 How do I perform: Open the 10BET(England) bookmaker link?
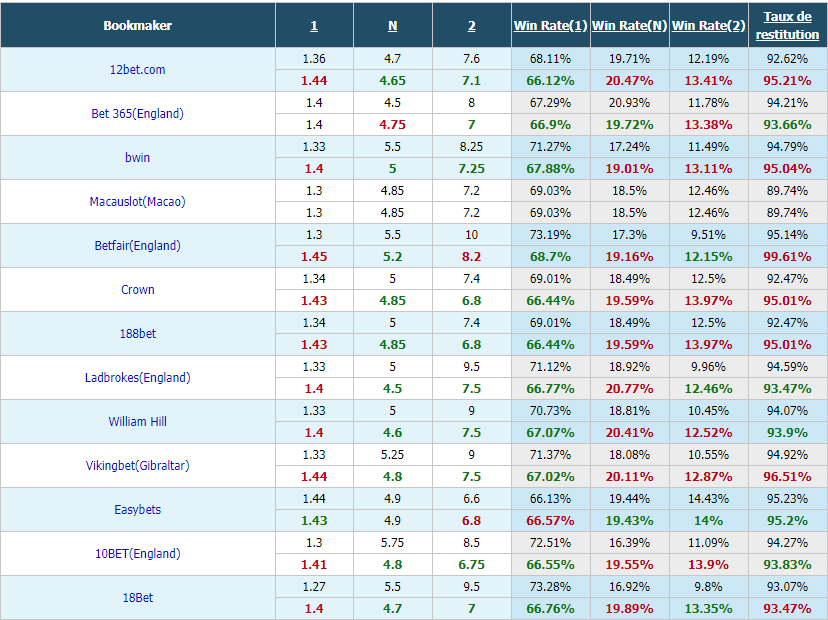point(137,553)
